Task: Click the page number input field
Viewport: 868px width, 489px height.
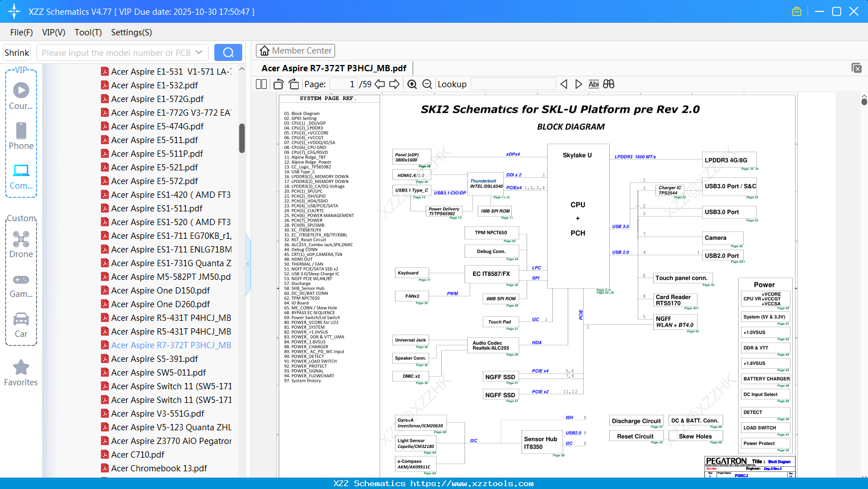Action: click(x=344, y=84)
